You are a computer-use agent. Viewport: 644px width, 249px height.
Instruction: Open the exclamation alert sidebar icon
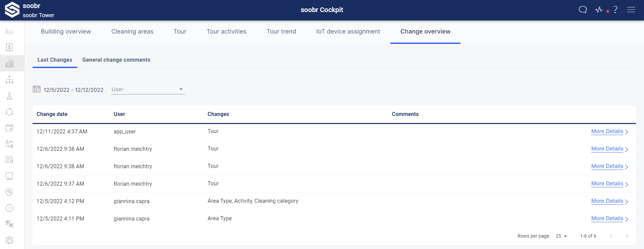tap(9, 208)
